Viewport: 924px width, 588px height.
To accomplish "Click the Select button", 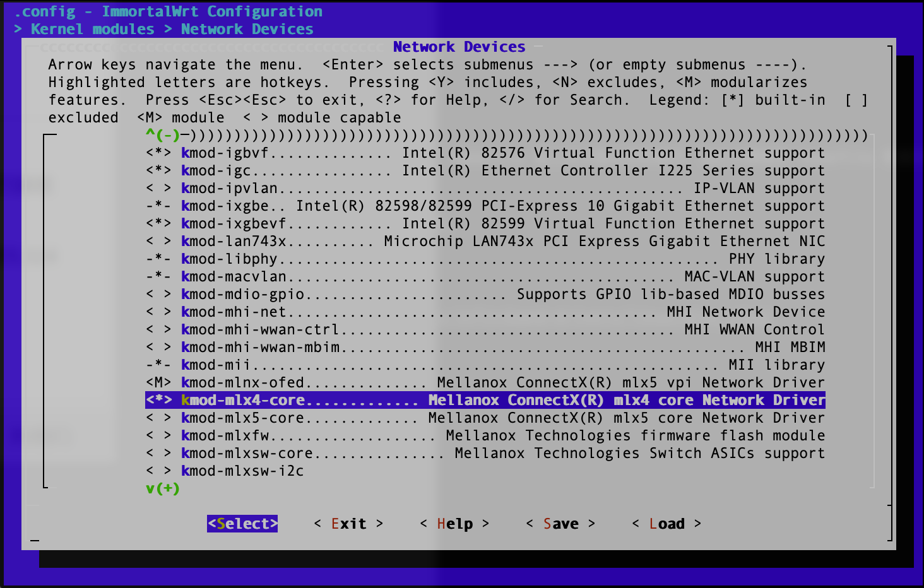I will 242,524.
